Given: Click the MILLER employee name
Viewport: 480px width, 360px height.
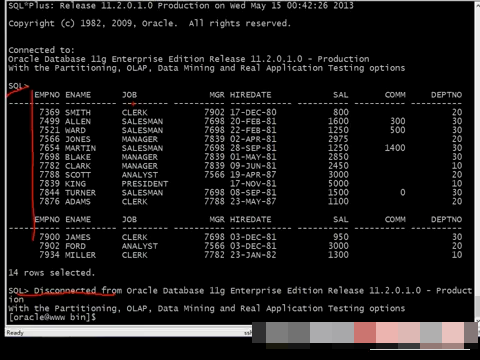Looking at the screenshot, I should (80, 255).
